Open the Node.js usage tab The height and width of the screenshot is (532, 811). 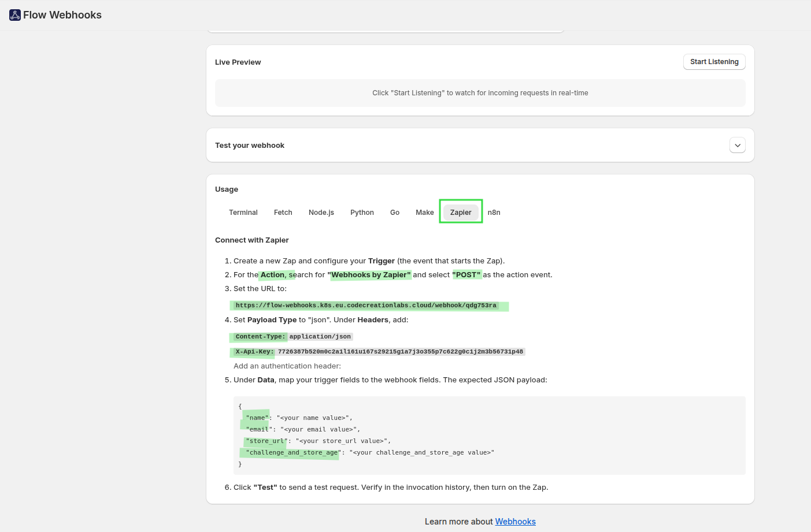point(321,213)
